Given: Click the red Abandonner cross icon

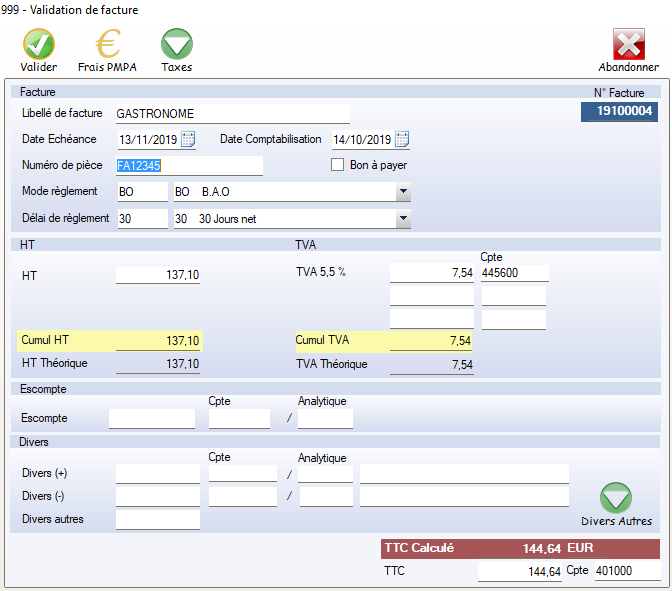Looking at the screenshot, I should click(x=628, y=45).
